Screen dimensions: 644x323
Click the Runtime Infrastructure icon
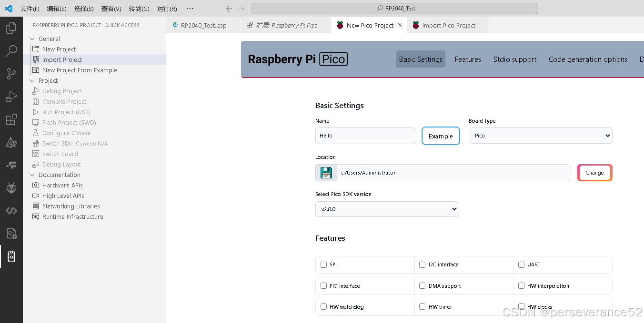(36, 216)
